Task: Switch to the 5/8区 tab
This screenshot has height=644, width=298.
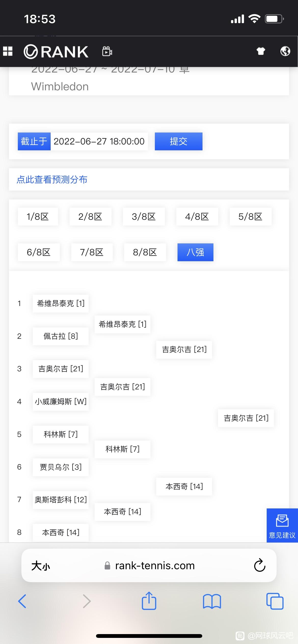Action: tap(250, 217)
